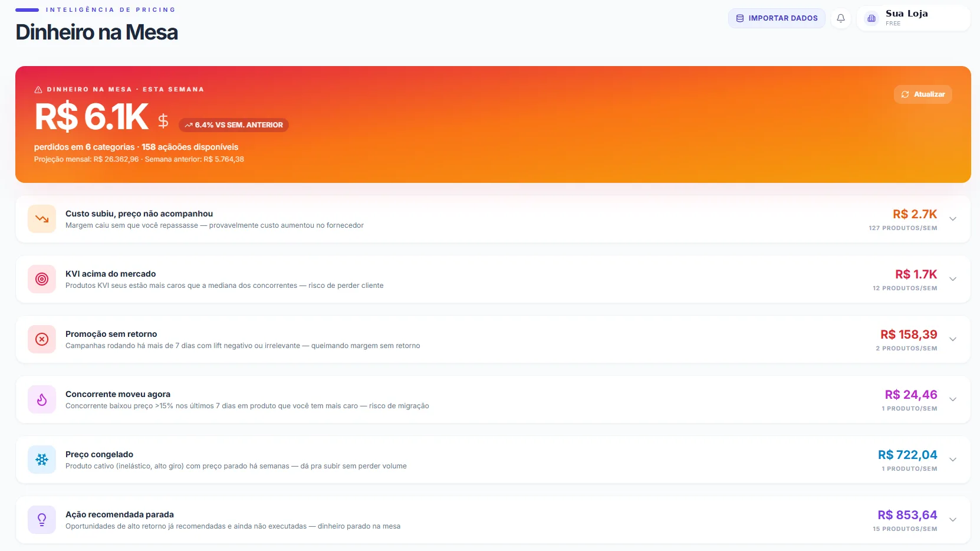
Task: Click the notification bell icon
Action: [841, 18]
